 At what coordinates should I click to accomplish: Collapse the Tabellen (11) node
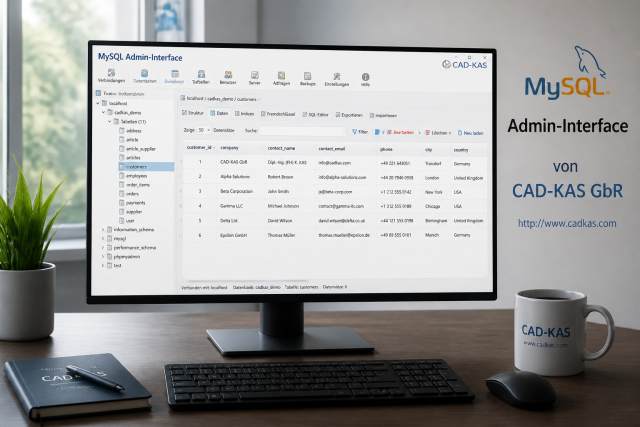(110, 122)
